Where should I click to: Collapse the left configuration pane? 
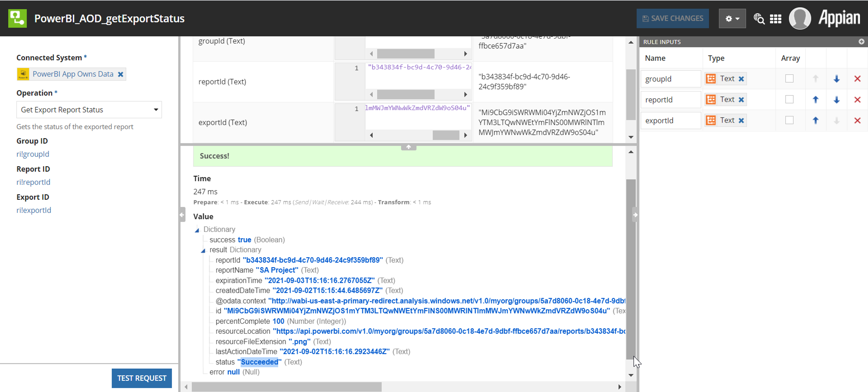182,215
